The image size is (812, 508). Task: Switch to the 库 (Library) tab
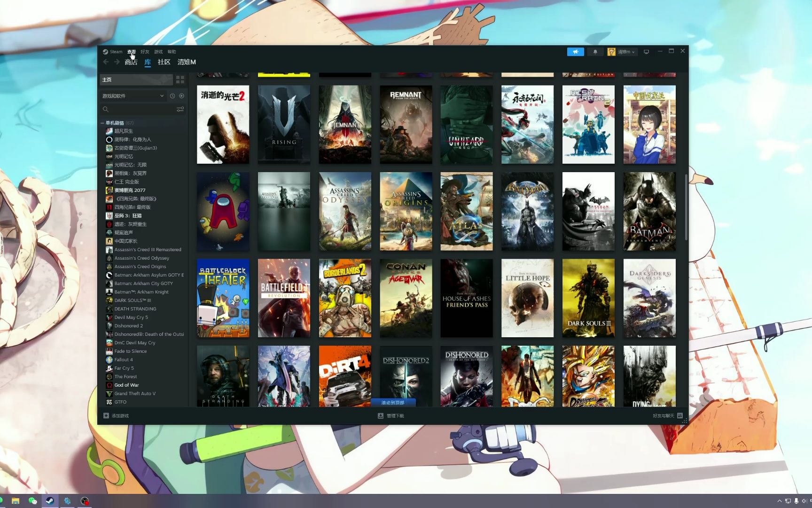pos(148,62)
